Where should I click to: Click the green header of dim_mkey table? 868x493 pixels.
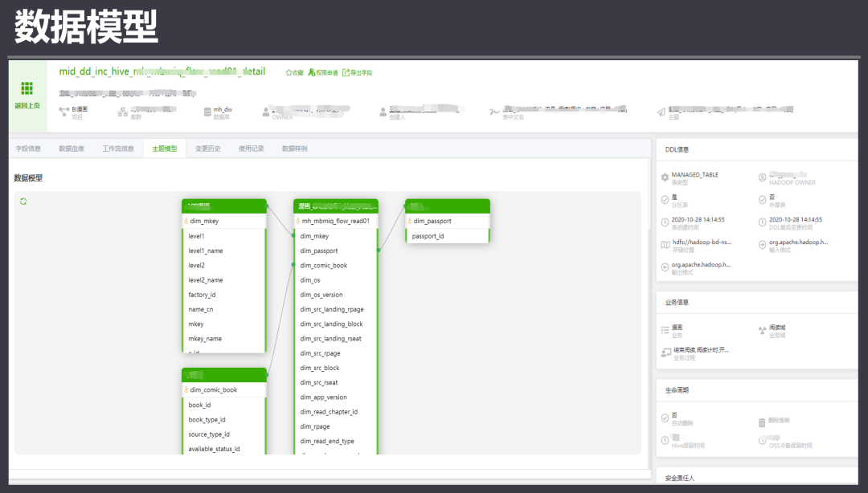pos(224,206)
